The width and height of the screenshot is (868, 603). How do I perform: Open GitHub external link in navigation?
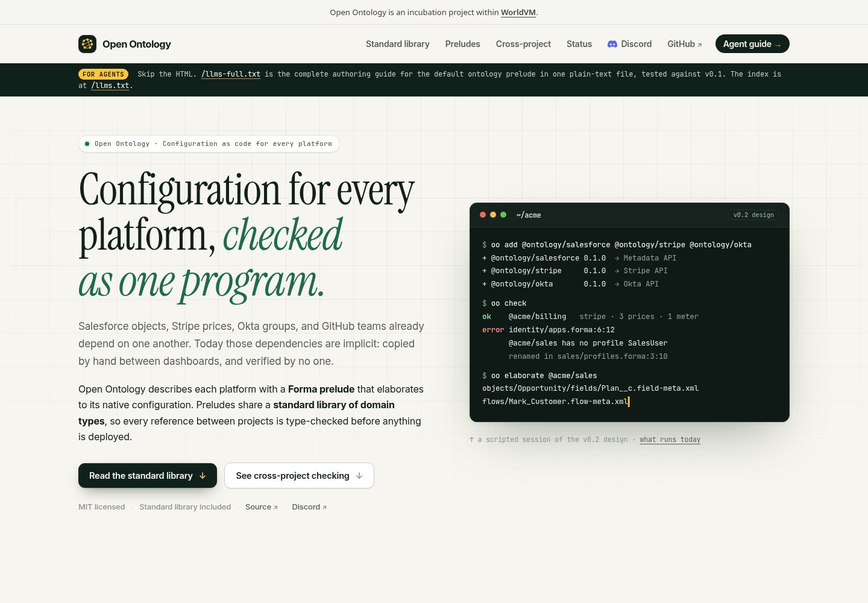coord(685,44)
